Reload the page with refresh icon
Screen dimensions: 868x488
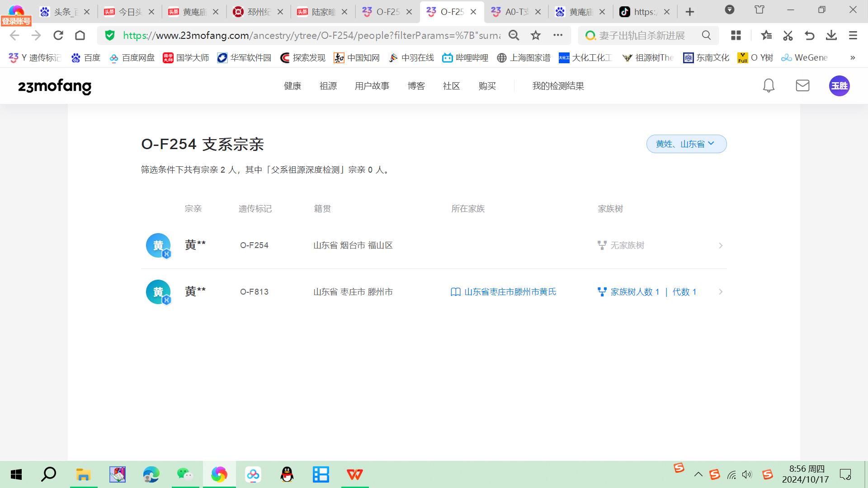point(58,35)
